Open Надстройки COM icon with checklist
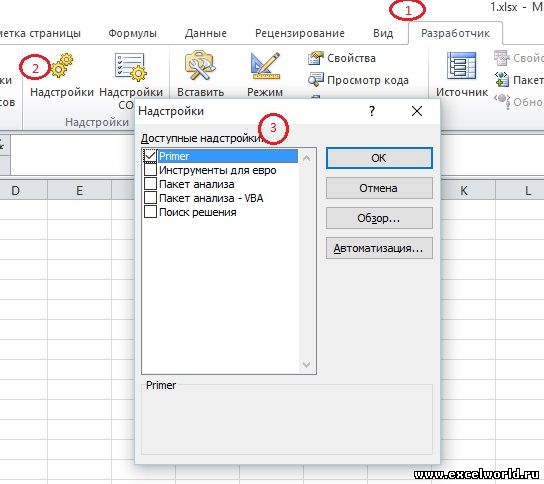The height and width of the screenshot is (484, 544). pyautogui.click(x=131, y=67)
